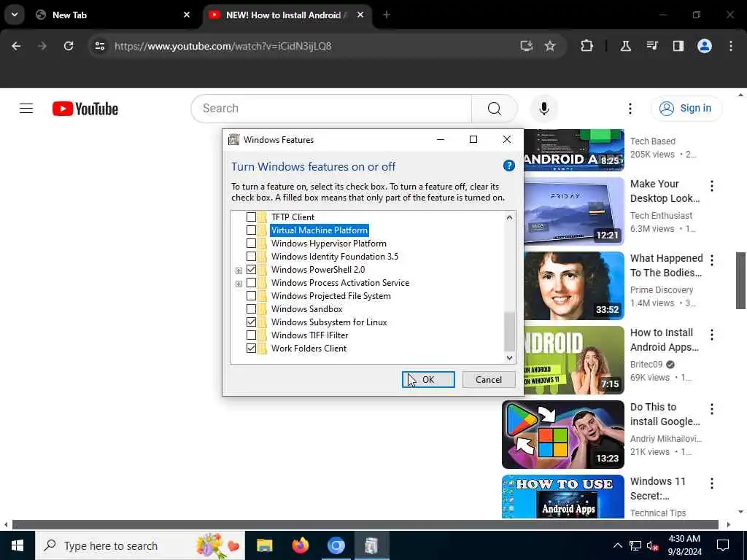747x560 pixels.
Task: Open the Extensions puzzle icon
Action: pyautogui.click(x=587, y=46)
